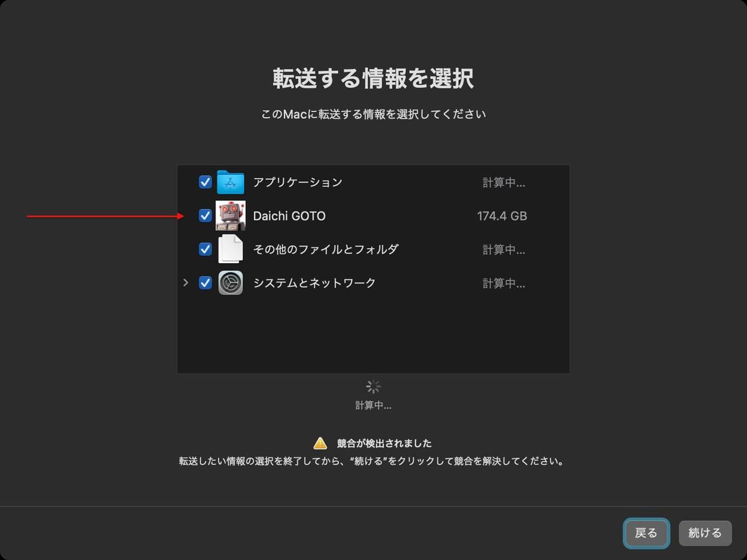747x560 pixels.
Task: Click the 174.4 GB size value
Action: coord(502,217)
